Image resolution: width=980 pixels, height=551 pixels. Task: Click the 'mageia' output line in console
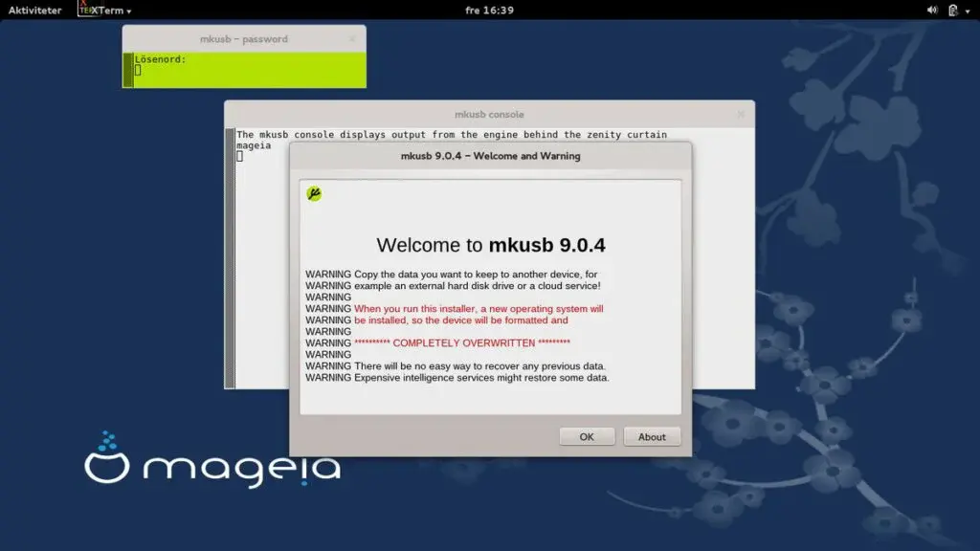coord(254,145)
